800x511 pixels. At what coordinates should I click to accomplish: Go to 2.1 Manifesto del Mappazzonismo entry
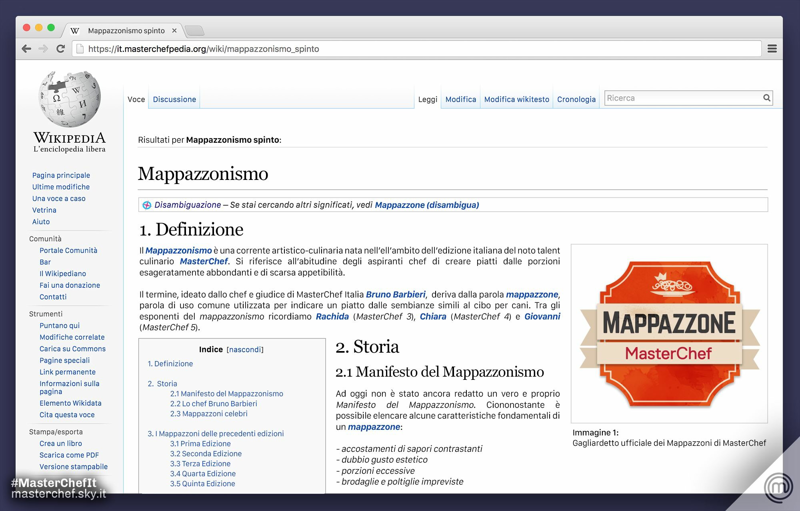pos(227,394)
